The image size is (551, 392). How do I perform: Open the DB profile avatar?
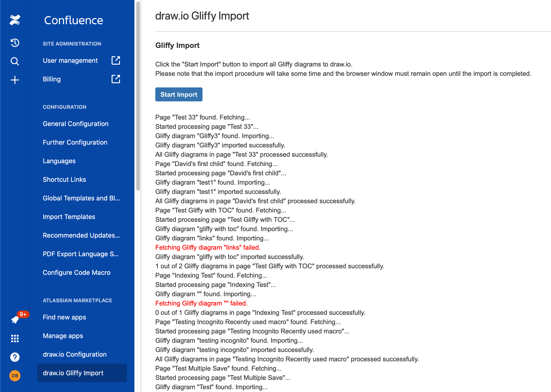(15, 375)
